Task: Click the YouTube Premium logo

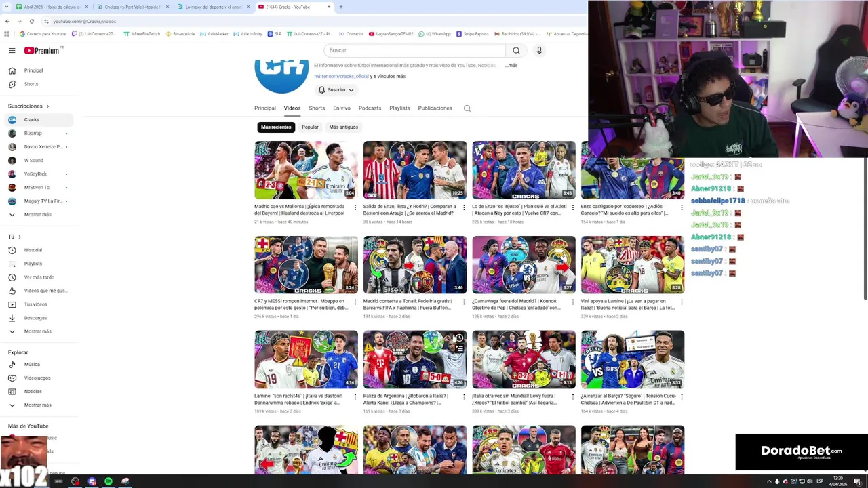Action: pyautogui.click(x=42, y=50)
